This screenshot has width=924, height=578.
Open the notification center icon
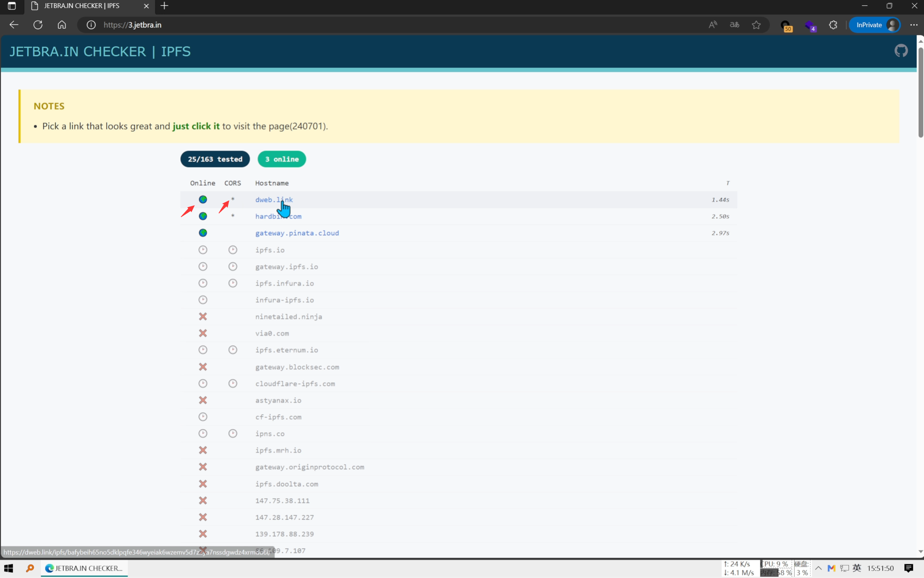click(908, 568)
